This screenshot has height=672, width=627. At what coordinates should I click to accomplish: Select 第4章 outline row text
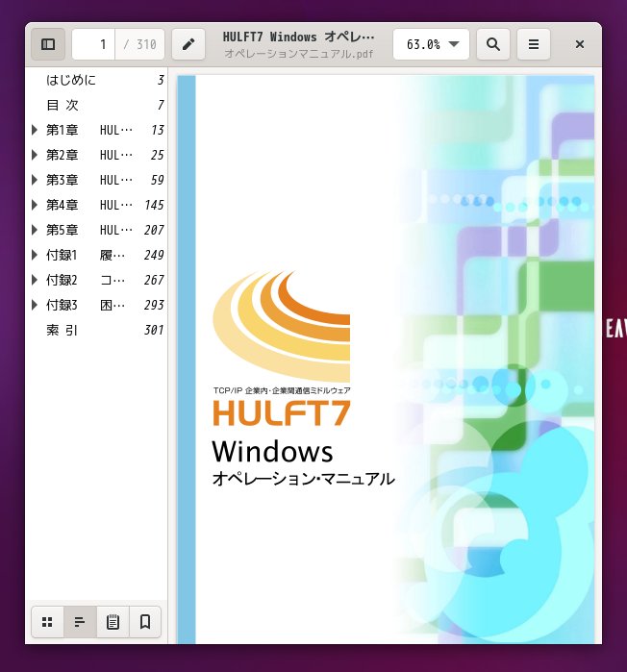tap(89, 205)
